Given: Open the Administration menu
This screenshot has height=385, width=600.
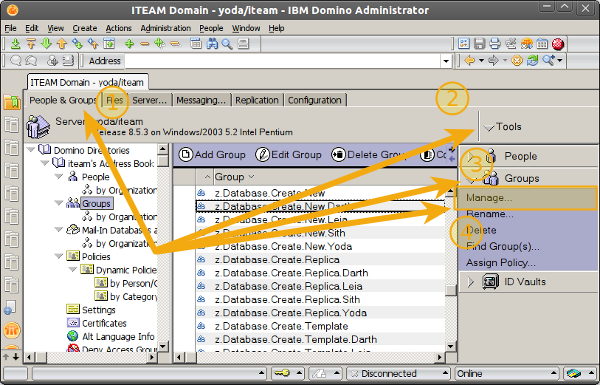Looking at the screenshot, I should pyautogui.click(x=165, y=28).
